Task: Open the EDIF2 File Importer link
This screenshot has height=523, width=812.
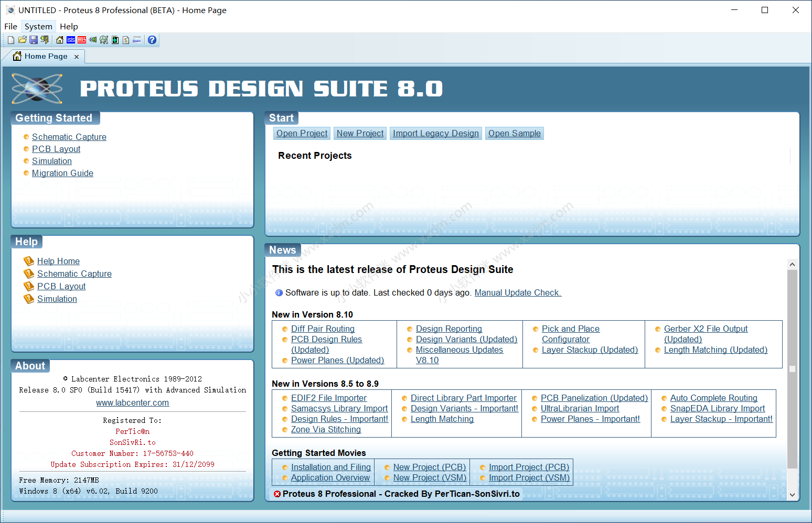Action: 329,398
